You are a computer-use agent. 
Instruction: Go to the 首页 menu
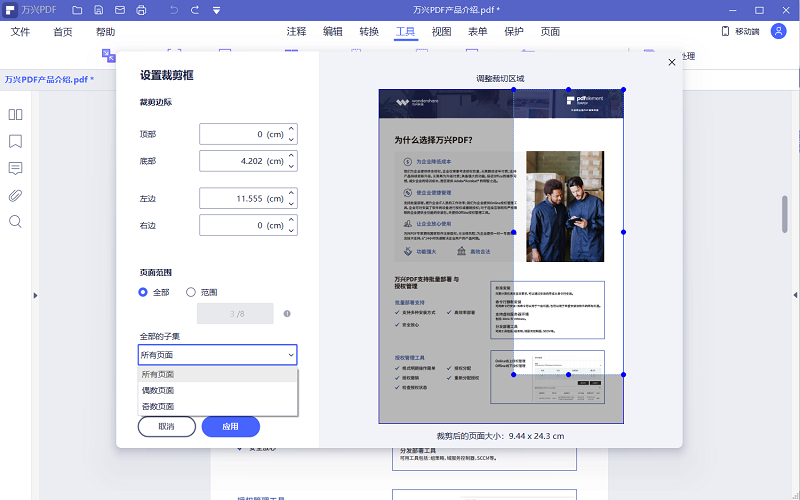63,32
